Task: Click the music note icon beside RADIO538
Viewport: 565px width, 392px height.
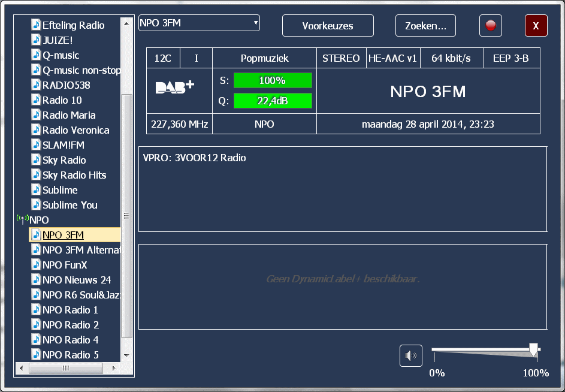Action: pos(36,85)
